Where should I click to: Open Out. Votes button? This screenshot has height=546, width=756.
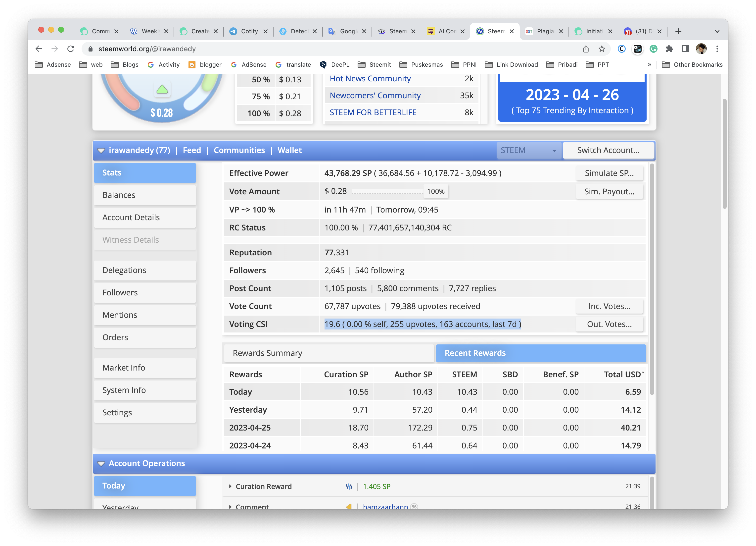(x=609, y=324)
